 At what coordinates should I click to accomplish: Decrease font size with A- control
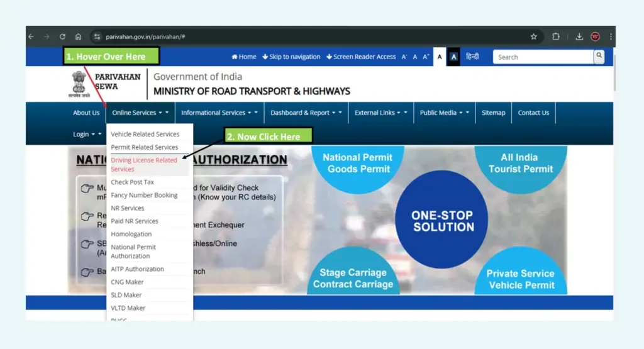tap(404, 57)
